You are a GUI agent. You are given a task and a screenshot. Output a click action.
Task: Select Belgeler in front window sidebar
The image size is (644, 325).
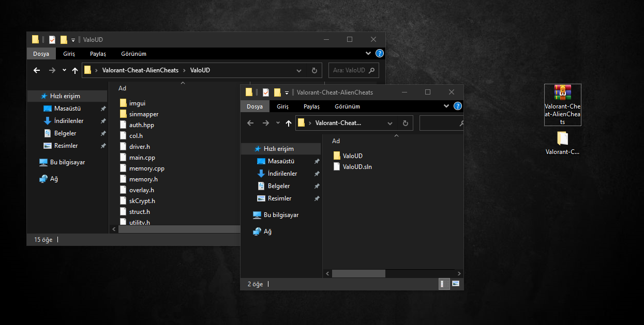click(x=281, y=186)
